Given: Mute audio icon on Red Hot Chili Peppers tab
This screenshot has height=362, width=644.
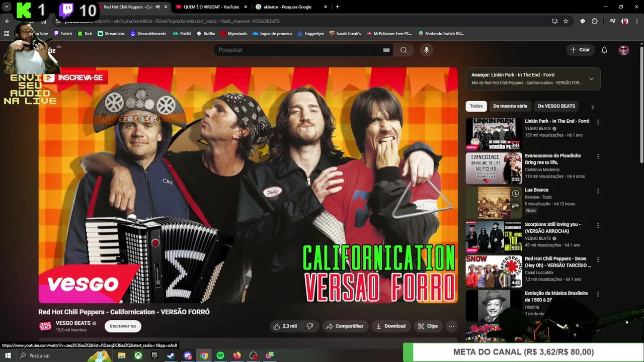Looking at the screenshot, I should tap(157, 7).
